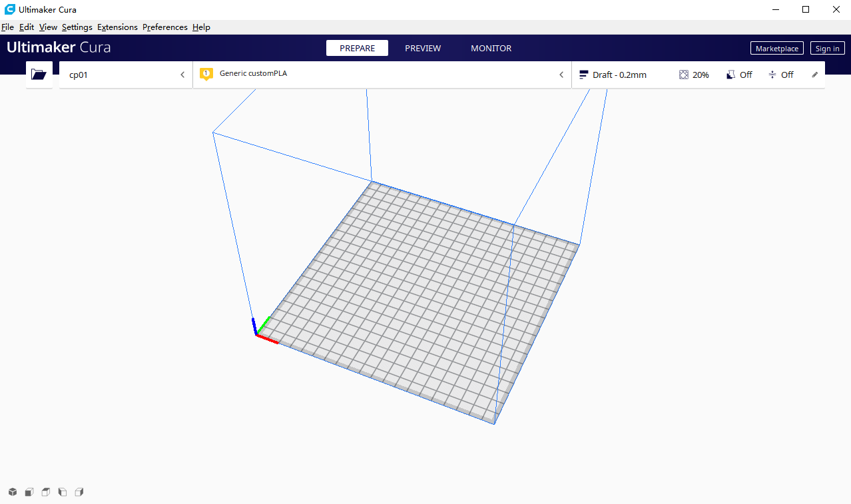Open a model file using the folder icon
The width and height of the screenshot is (851, 504).
39,75
